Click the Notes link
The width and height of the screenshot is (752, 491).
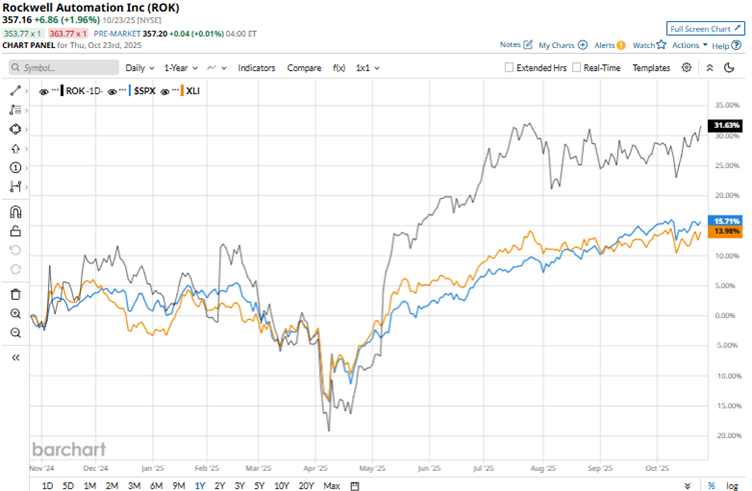[510, 45]
